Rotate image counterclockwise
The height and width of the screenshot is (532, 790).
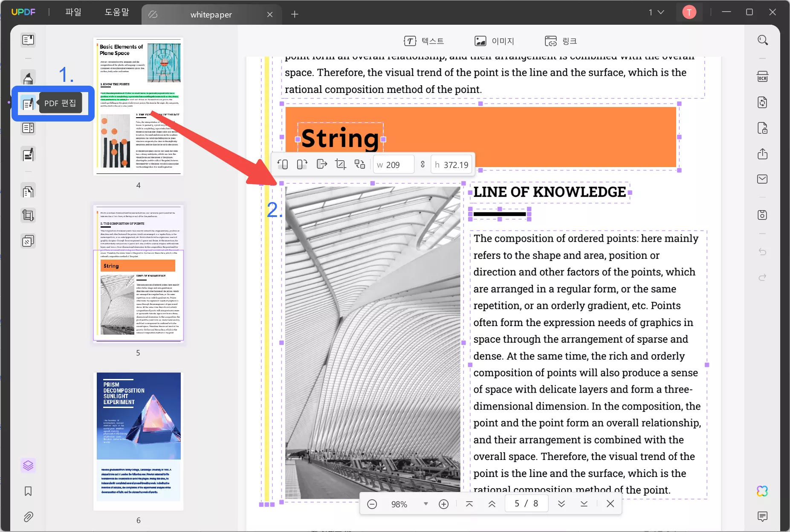[283, 165]
